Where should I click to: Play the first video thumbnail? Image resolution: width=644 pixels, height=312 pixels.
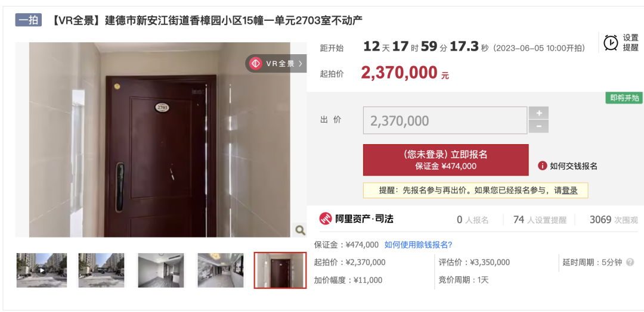tap(42, 270)
